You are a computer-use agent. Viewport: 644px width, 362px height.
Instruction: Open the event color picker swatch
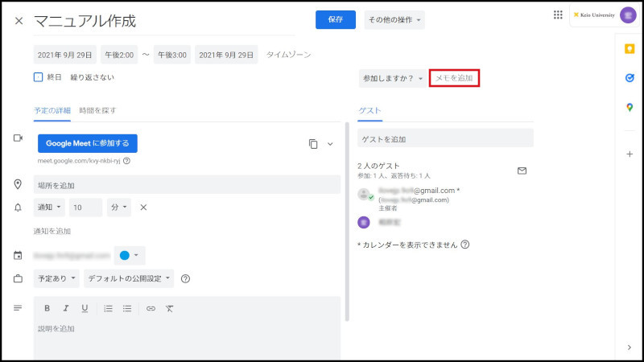point(129,255)
